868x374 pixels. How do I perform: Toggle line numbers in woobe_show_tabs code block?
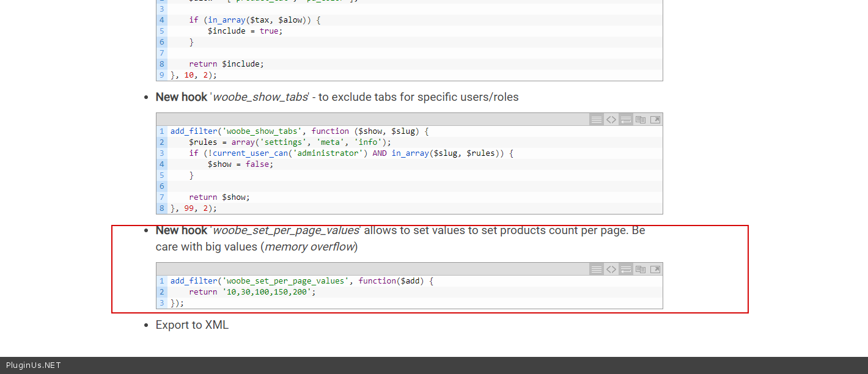coord(596,120)
